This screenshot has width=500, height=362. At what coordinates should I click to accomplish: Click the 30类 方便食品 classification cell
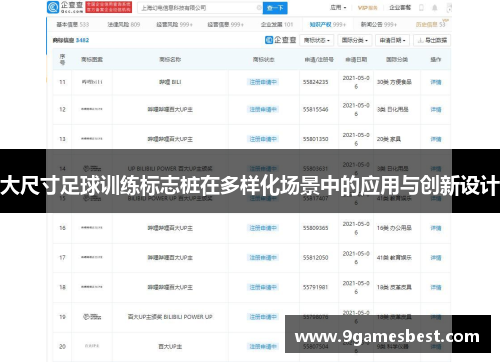pos(394,82)
